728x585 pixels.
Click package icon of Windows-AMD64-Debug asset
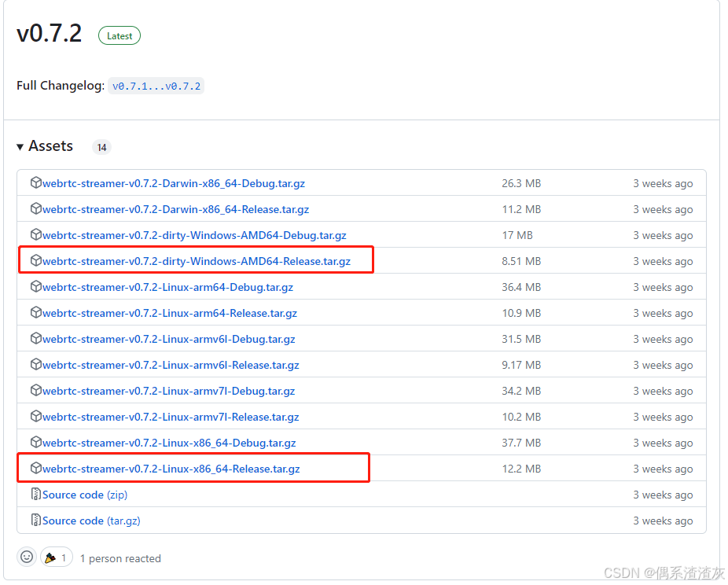(36, 234)
